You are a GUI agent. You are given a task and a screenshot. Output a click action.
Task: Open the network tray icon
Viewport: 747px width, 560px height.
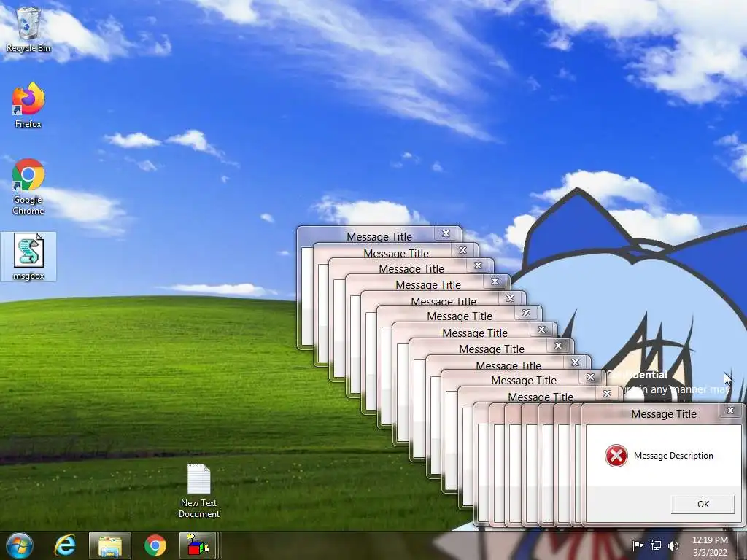[x=656, y=545]
